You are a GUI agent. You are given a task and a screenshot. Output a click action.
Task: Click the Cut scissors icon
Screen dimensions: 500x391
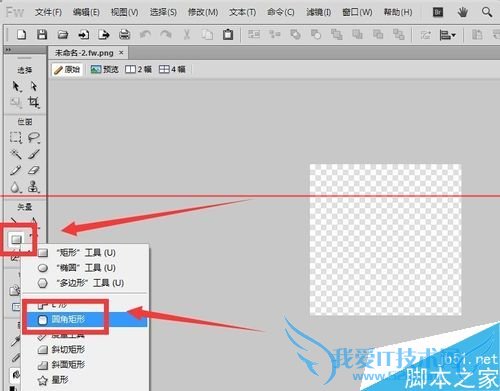[x=187, y=34]
